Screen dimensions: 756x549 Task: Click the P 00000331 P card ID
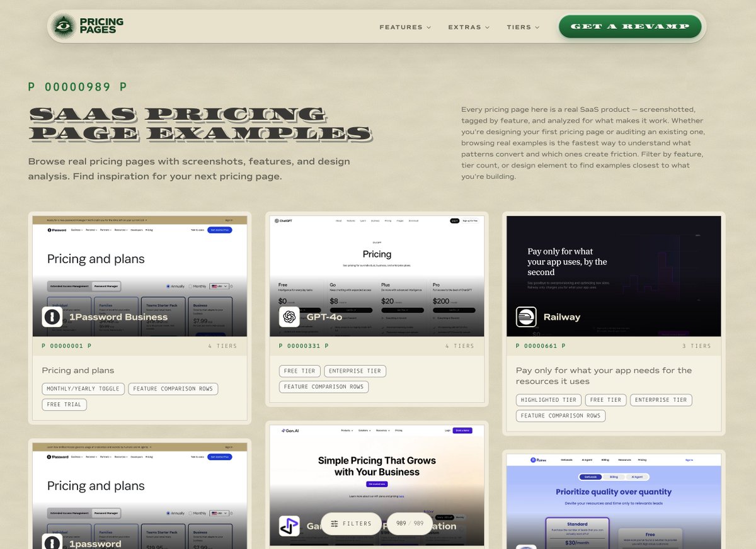(x=304, y=346)
